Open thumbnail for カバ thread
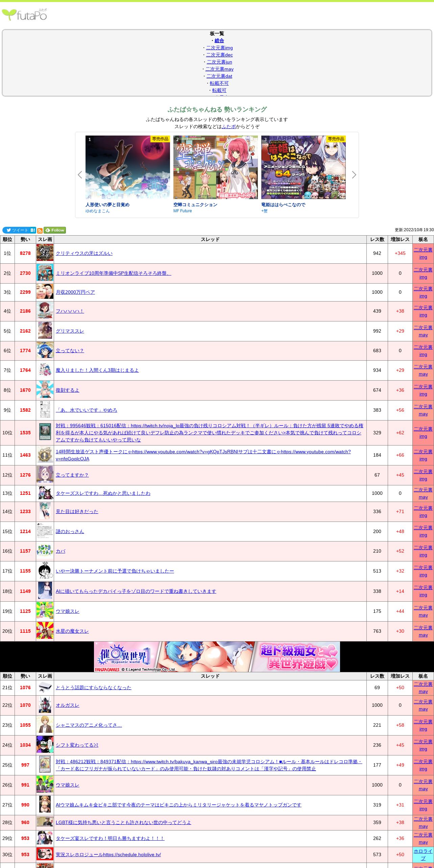 [45, 551]
